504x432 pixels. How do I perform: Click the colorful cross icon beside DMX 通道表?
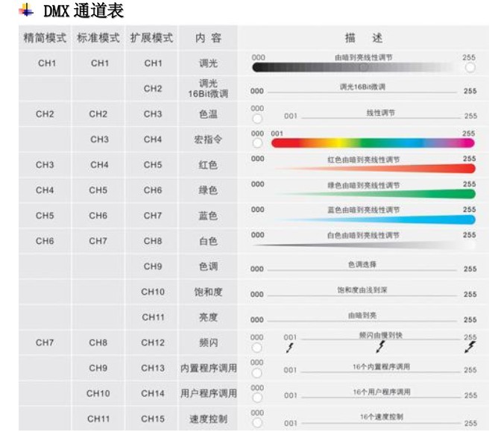point(26,10)
